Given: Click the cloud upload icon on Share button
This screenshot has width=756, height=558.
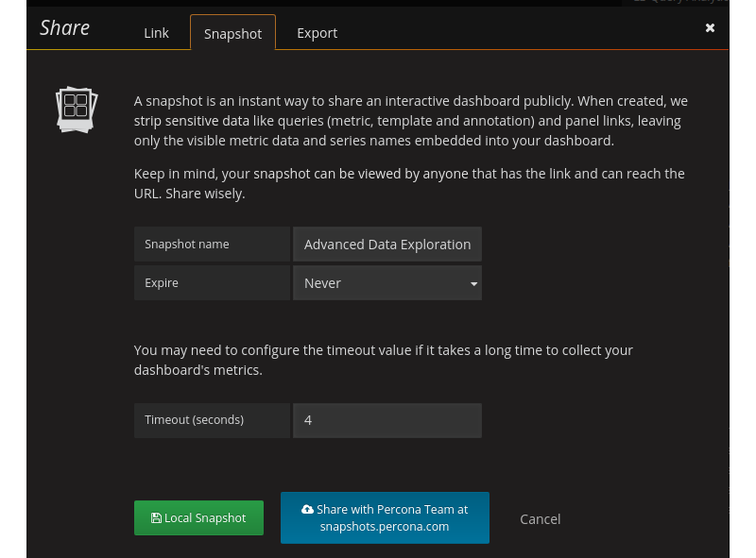Looking at the screenshot, I should 307,510.
